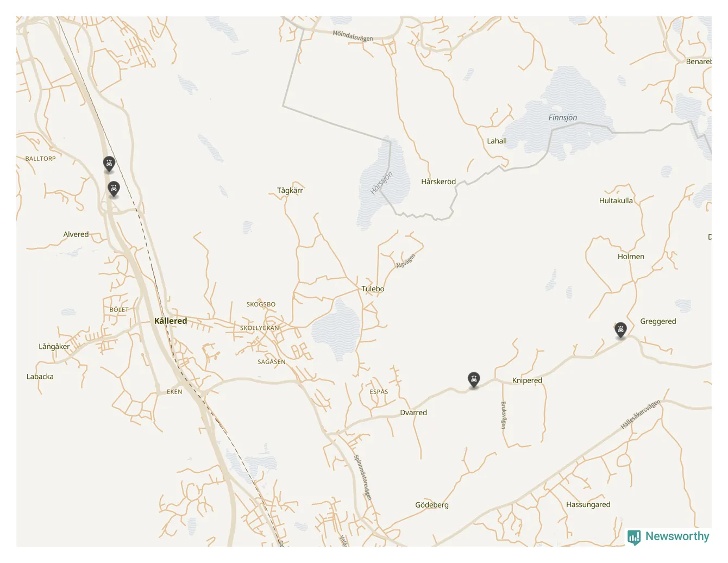
Task: Click the accident marker near Balltorp
Action: point(109,164)
